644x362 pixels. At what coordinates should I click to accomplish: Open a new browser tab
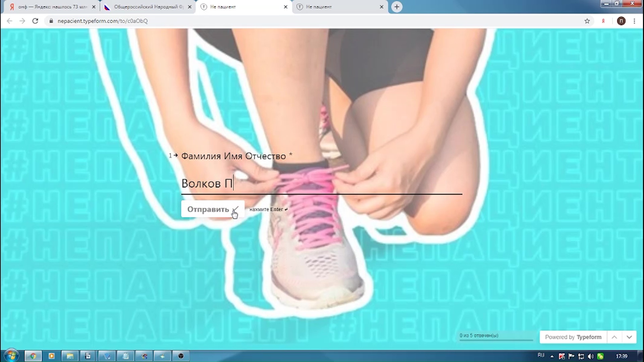[x=397, y=7]
